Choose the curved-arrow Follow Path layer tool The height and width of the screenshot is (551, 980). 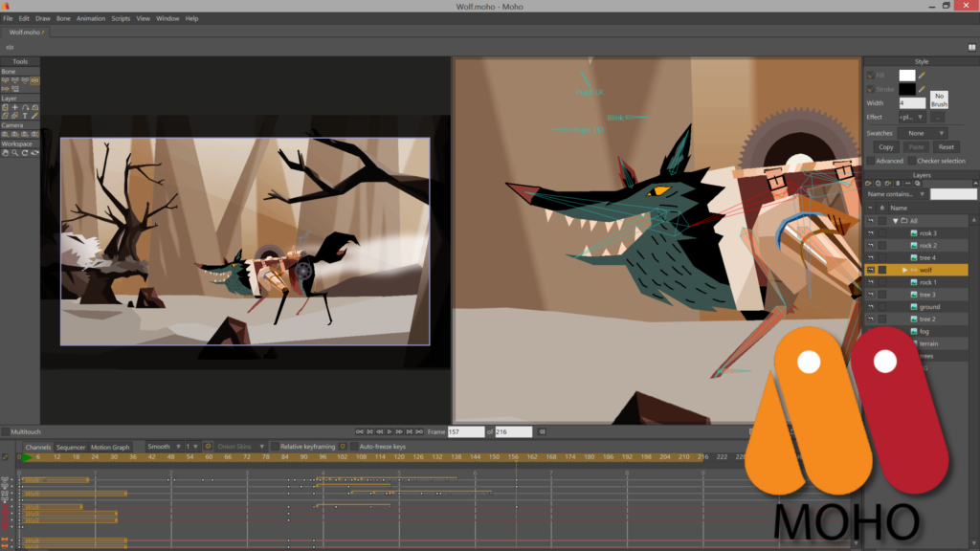pyautogui.click(x=25, y=107)
